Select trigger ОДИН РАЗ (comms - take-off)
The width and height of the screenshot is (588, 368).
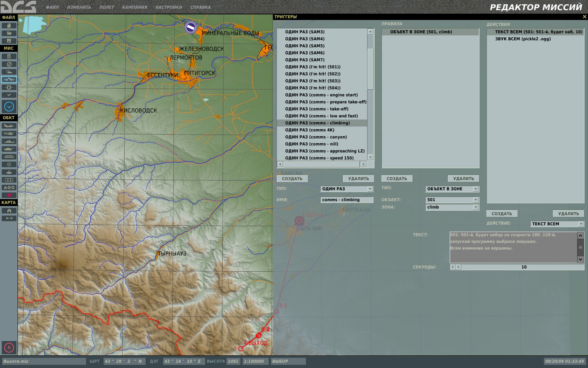pyautogui.click(x=322, y=109)
